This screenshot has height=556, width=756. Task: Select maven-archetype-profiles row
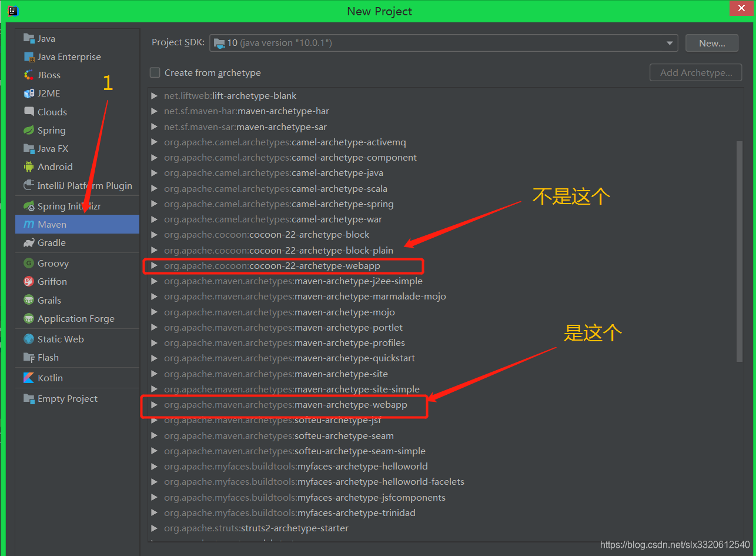click(445, 342)
